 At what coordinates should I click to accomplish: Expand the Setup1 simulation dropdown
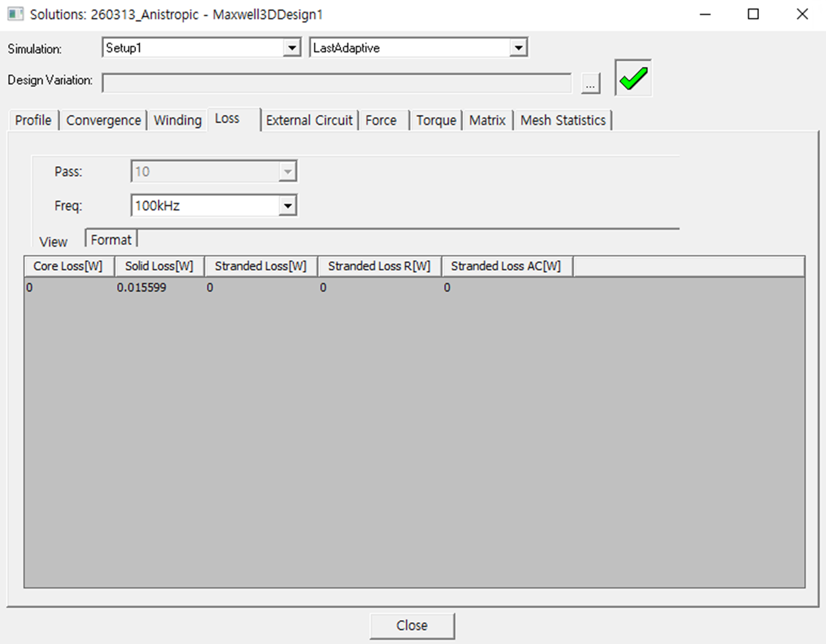(292, 48)
